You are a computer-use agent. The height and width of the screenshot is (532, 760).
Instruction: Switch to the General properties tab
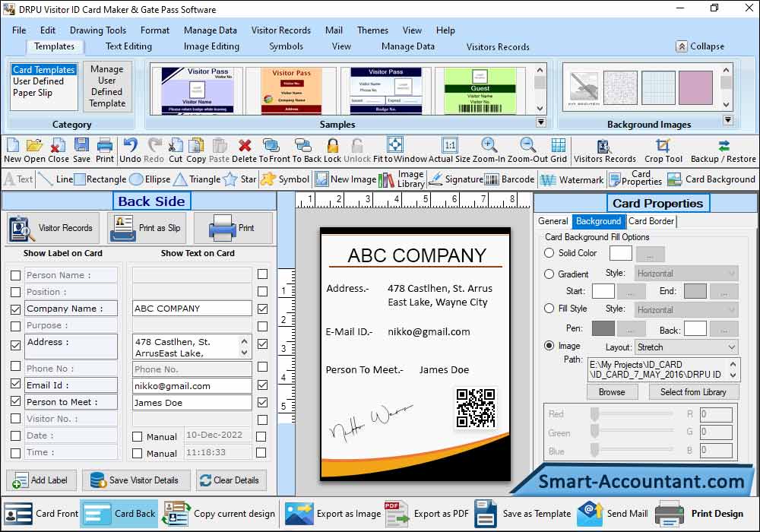(x=553, y=221)
